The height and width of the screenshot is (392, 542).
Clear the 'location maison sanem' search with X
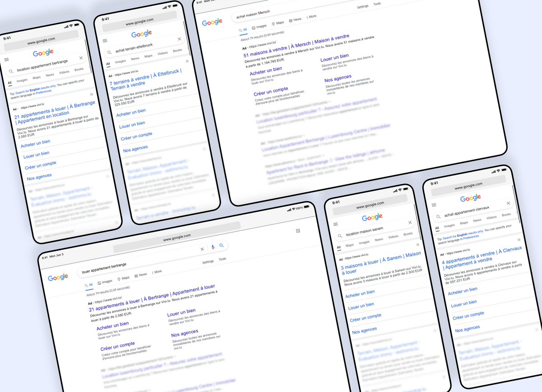pyautogui.click(x=410, y=223)
